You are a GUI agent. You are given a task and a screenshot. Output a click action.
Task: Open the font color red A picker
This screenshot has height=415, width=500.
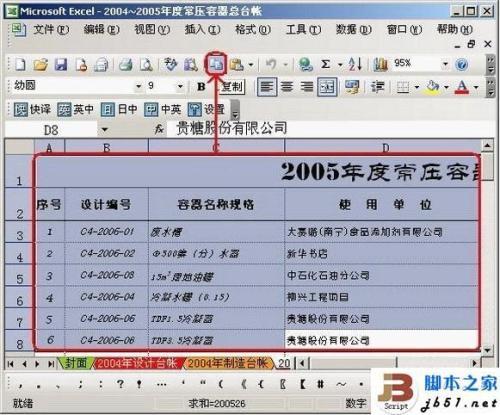[462, 87]
